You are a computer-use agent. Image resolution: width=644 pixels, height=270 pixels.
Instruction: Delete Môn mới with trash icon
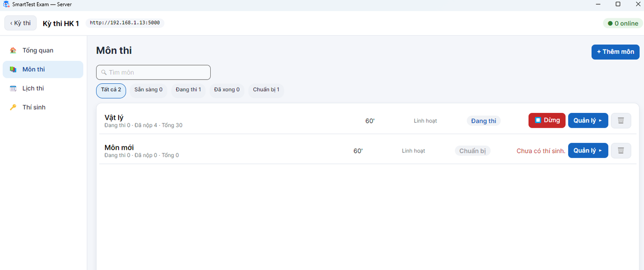(621, 150)
